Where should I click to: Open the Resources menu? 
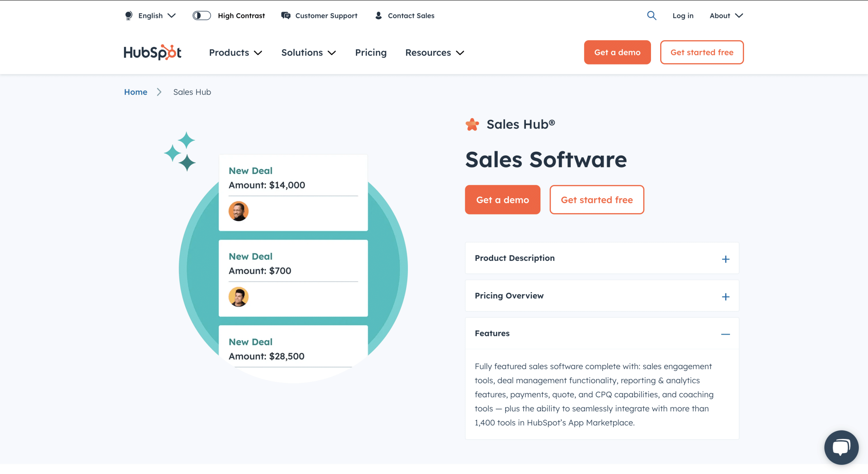(x=434, y=53)
